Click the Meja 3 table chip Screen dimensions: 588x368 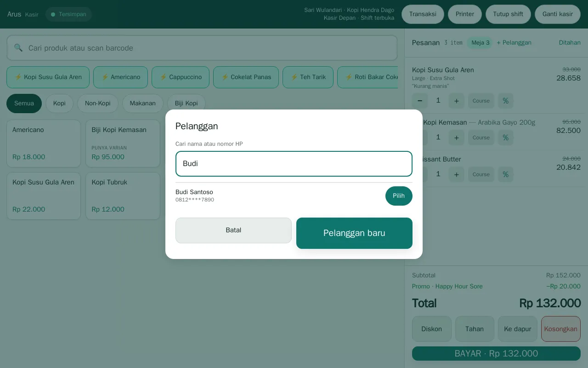pyautogui.click(x=480, y=43)
